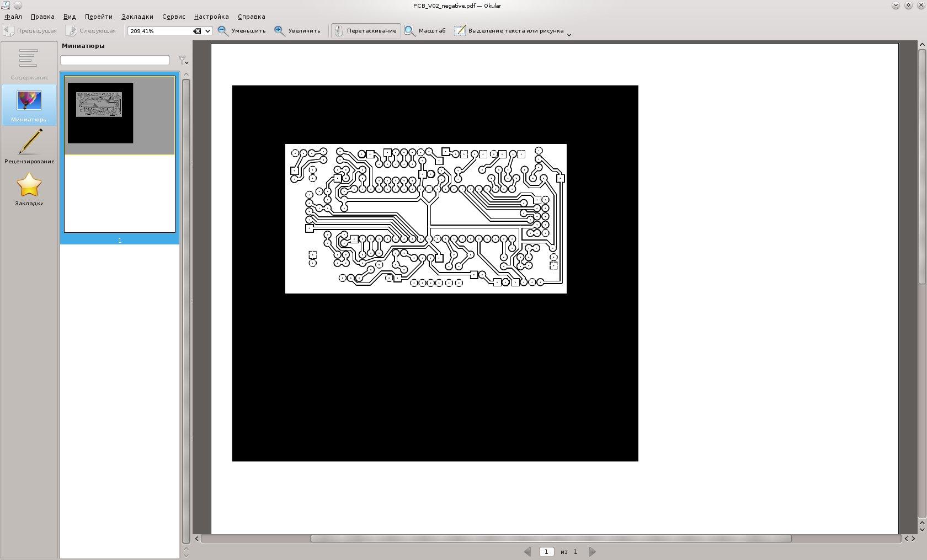Image resolution: width=927 pixels, height=560 pixels.
Task: Open the Файл menu
Action: tap(13, 17)
